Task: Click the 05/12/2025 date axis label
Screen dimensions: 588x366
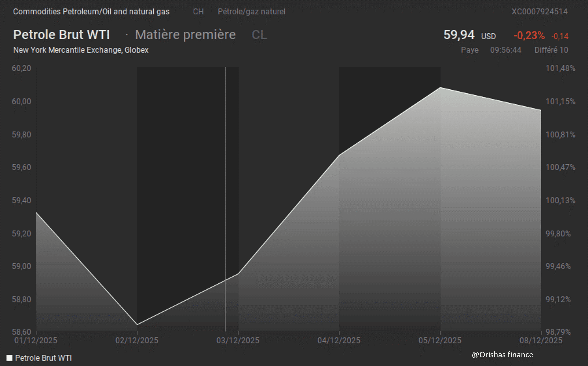Action: click(440, 340)
